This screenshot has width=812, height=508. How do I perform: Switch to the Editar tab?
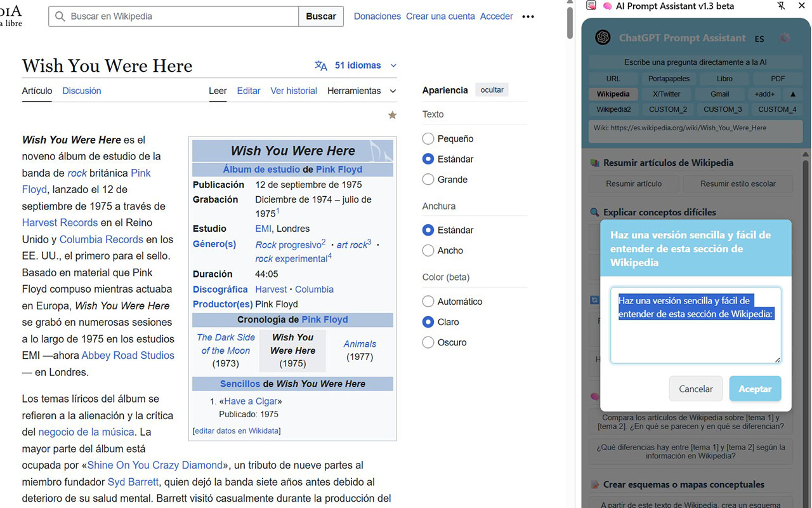[249, 91]
